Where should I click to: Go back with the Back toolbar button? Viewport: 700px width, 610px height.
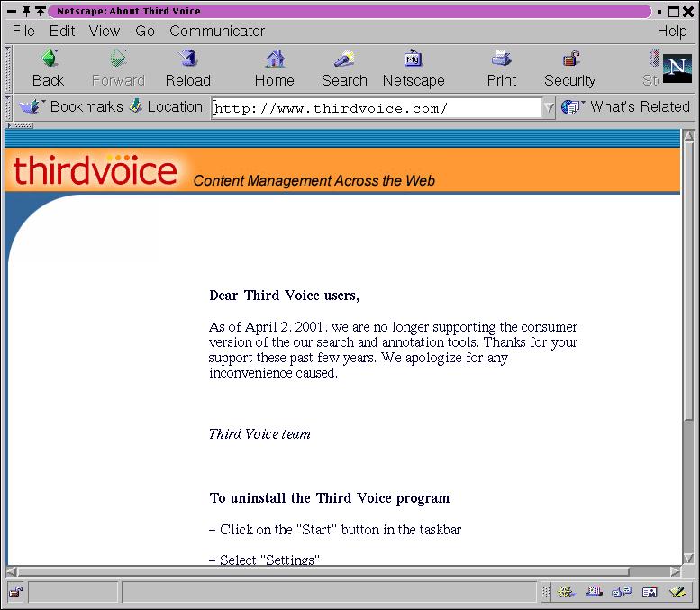[49, 68]
